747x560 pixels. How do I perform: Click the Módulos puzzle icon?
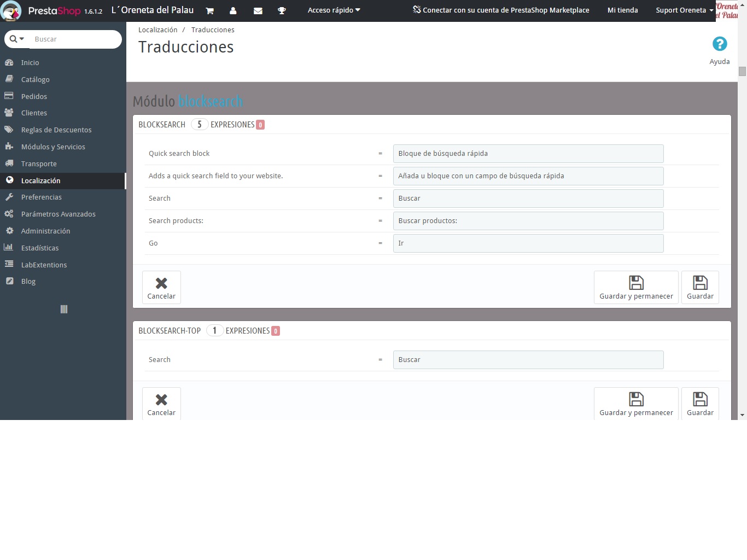pyautogui.click(x=9, y=146)
